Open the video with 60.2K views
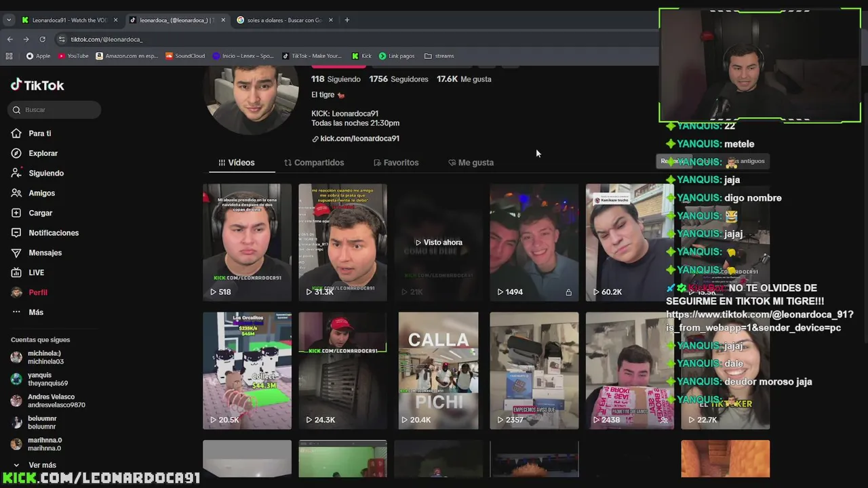 click(x=629, y=242)
